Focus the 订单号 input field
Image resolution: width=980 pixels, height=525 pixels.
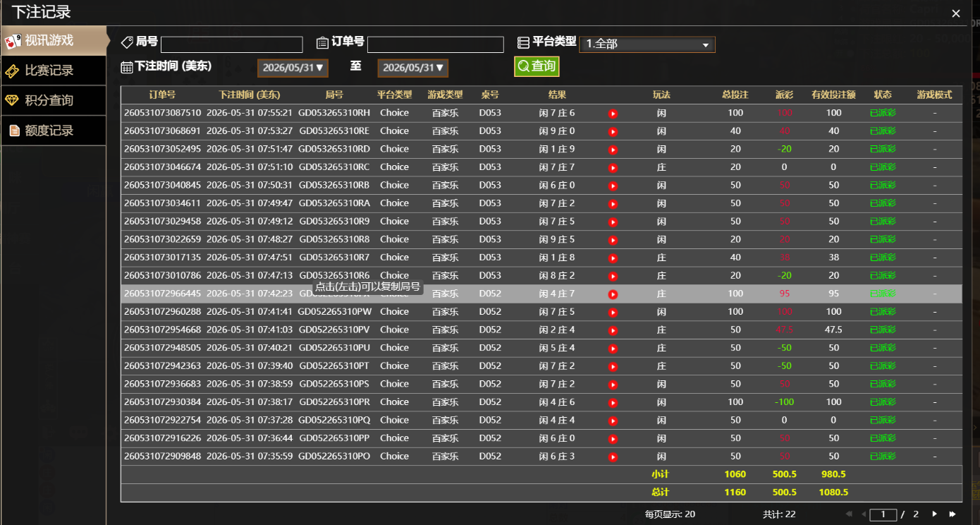(x=436, y=44)
